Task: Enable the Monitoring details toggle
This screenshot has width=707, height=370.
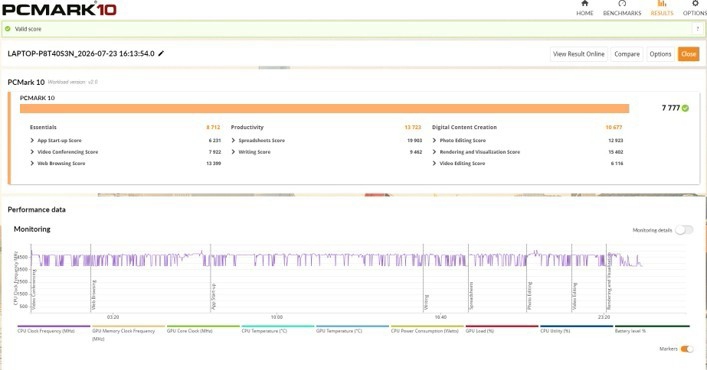Action: click(x=684, y=230)
